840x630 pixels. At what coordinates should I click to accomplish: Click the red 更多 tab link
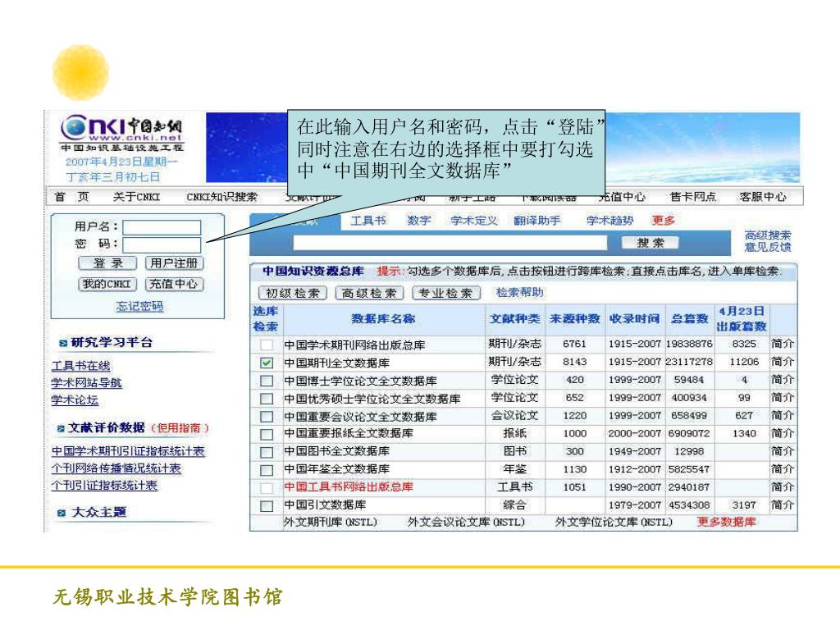tap(663, 220)
